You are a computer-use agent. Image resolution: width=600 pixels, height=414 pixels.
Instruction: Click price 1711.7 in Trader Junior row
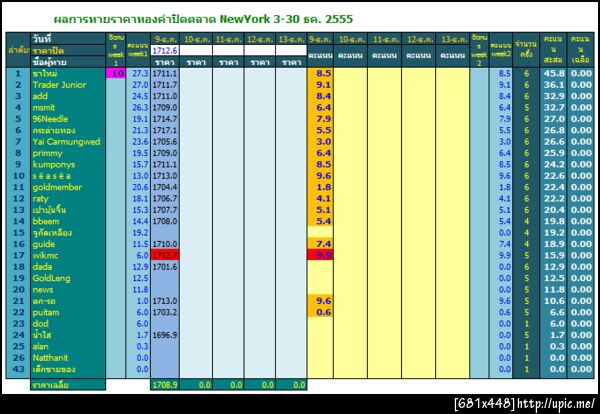[x=165, y=85]
